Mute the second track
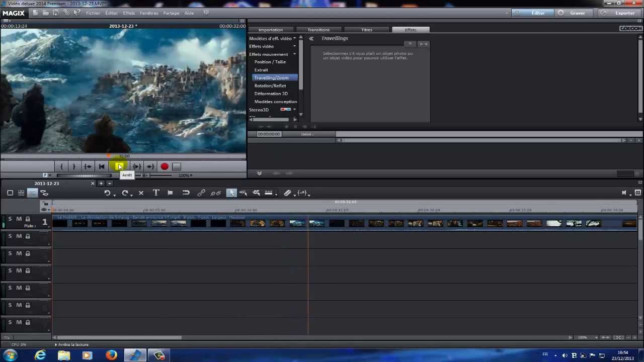This screenshot has width=644, height=362. point(19,236)
